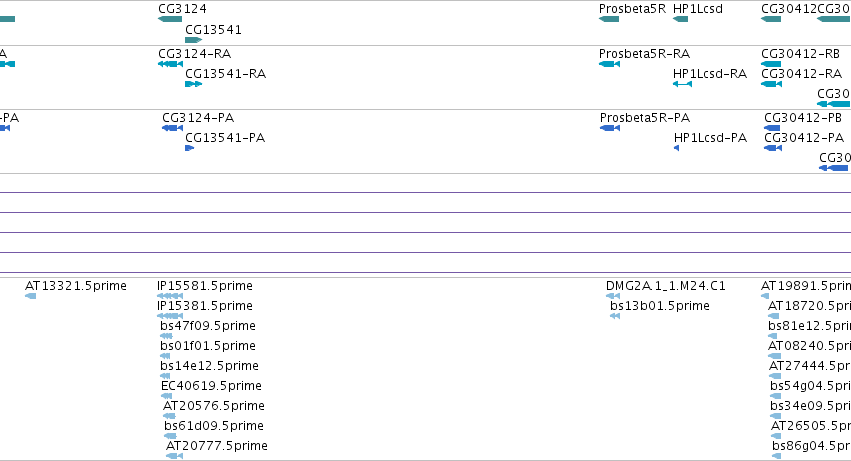Click the CG30412-PA protein glyph
Screen dimensions: 851x461
[773, 148]
